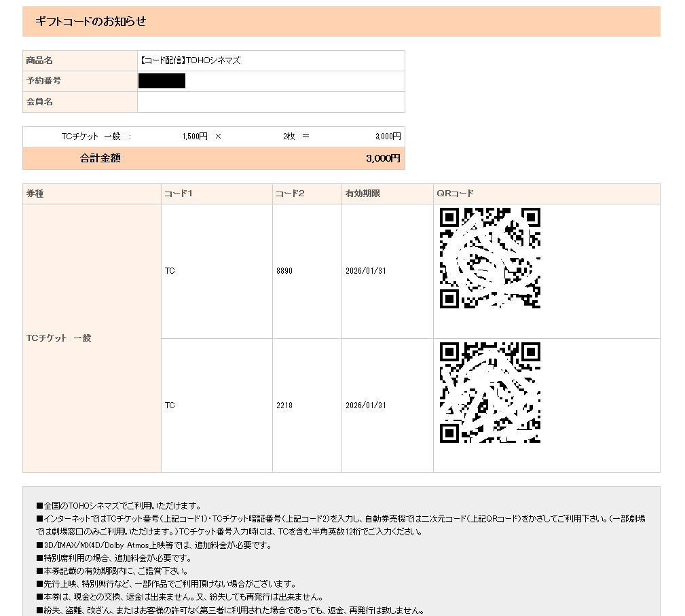Click the コード2 column header
This screenshot has height=616, width=685.
coord(290,194)
